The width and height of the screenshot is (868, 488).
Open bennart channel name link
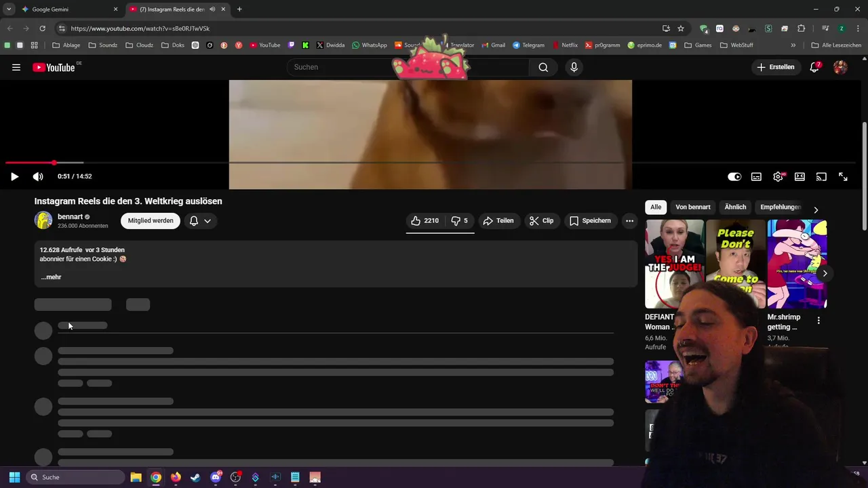click(x=70, y=217)
